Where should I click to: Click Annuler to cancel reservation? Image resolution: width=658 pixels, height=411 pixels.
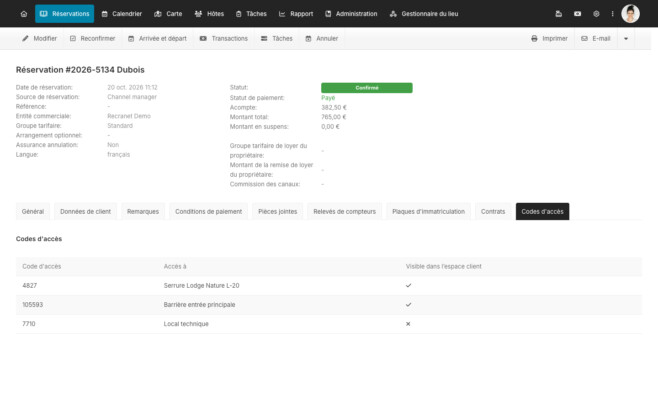click(x=321, y=39)
